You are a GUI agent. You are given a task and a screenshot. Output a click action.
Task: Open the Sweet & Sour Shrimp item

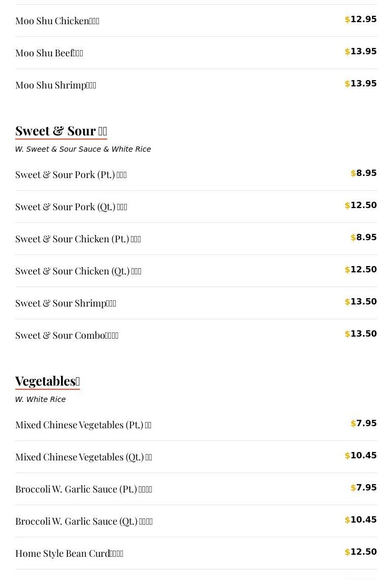(x=66, y=303)
